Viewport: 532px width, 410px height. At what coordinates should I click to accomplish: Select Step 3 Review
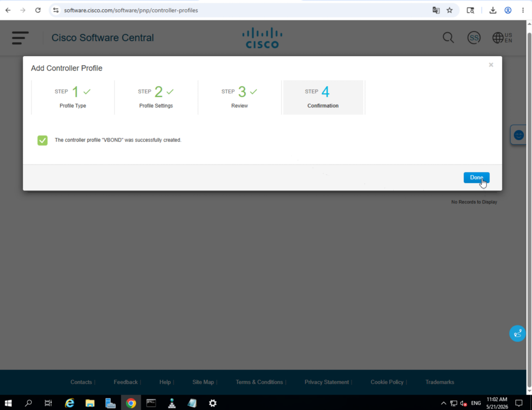239,98
